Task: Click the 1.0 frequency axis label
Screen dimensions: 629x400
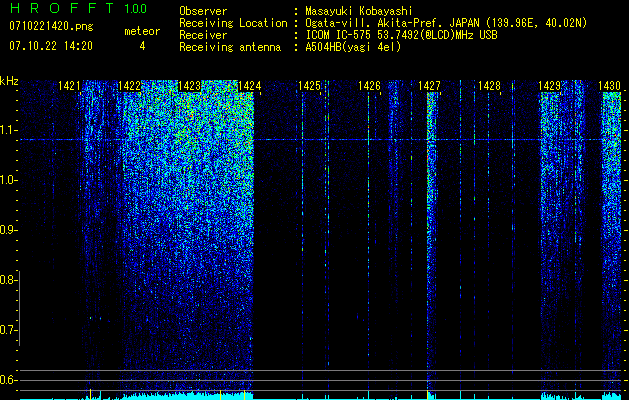Action: pos(8,180)
